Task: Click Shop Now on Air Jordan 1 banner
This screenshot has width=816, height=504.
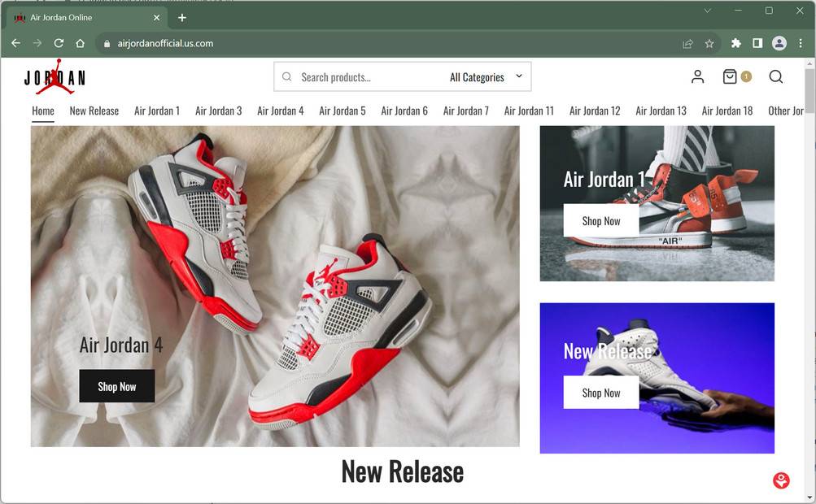Action: point(601,221)
